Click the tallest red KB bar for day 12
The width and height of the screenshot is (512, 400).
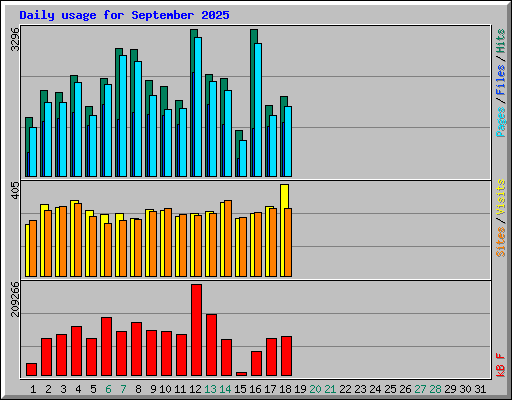click(196, 330)
